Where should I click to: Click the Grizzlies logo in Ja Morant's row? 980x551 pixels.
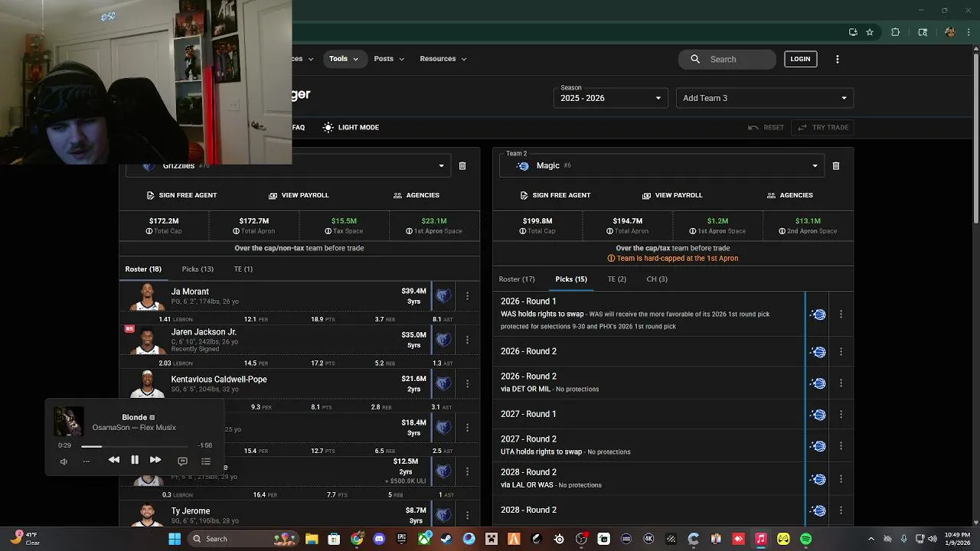pyautogui.click(x=443, y=295)
